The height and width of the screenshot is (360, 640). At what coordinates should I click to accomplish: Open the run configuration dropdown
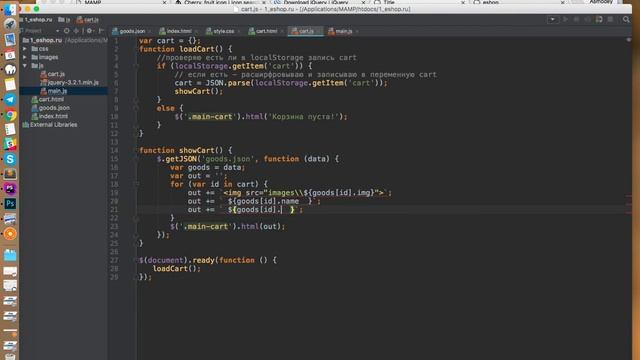click(x=553, y=19)
